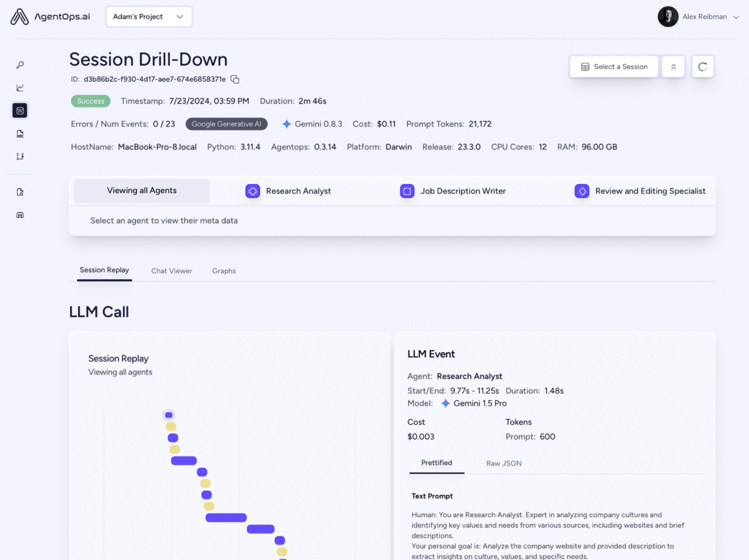Click the analytics/chart sidebar icon

(x=20, y=88)
